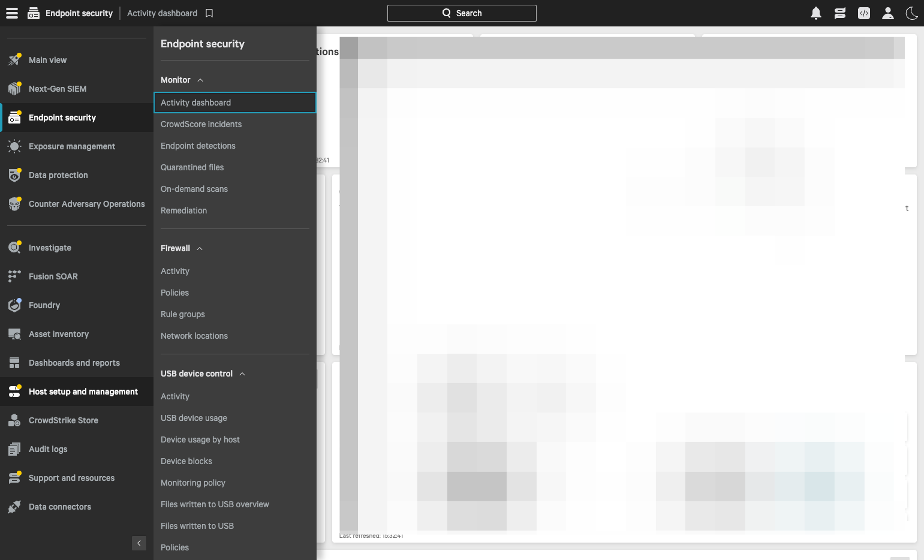
Task: Open Firewall Rule groups
Action: point(183,314)
